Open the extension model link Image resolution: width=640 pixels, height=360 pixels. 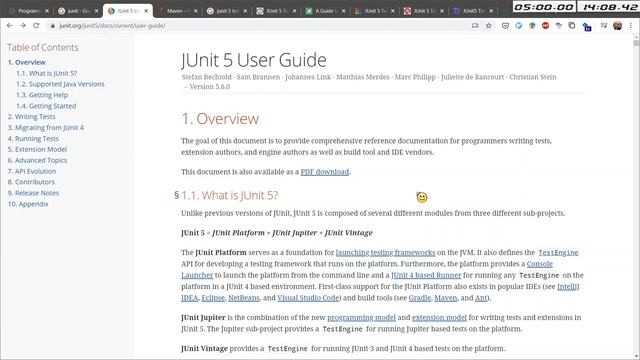439,318
